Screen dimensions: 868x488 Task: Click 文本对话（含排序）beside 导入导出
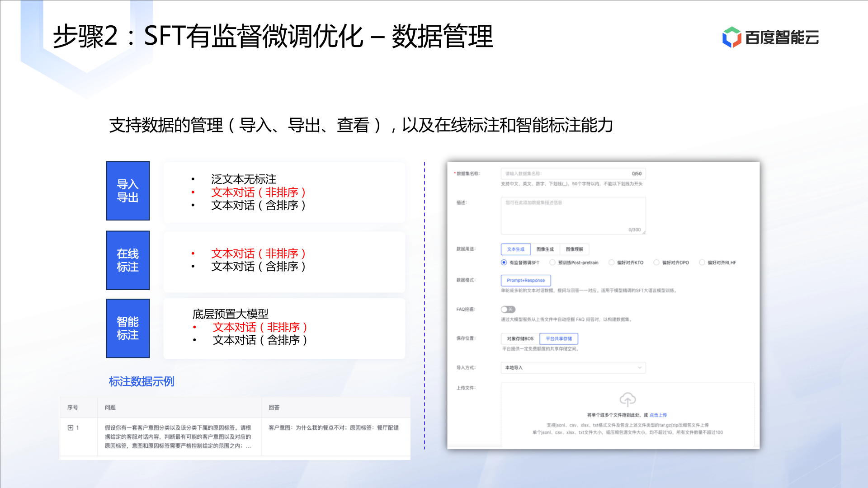(x=259, y=206)
